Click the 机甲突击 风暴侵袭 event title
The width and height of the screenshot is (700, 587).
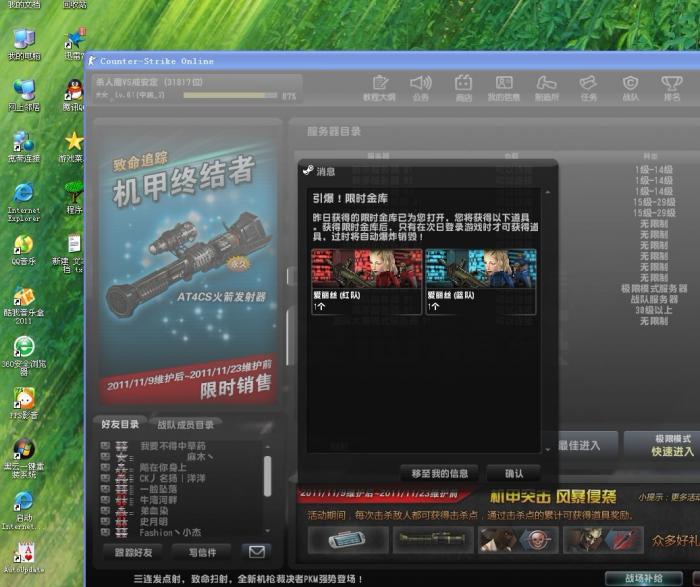tap(553, 496)
